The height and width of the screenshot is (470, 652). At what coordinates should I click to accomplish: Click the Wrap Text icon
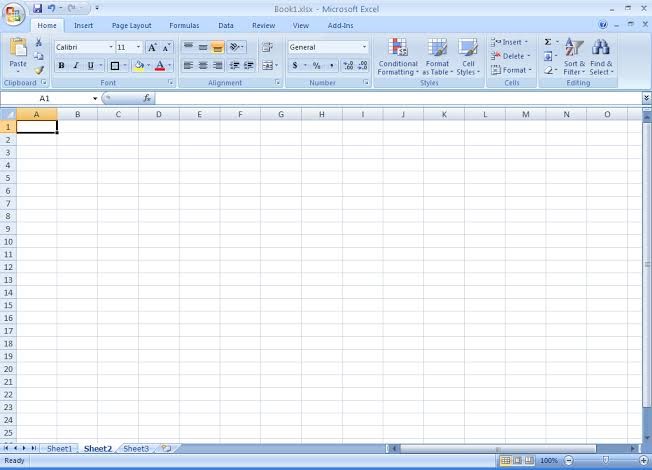(267, 47)
